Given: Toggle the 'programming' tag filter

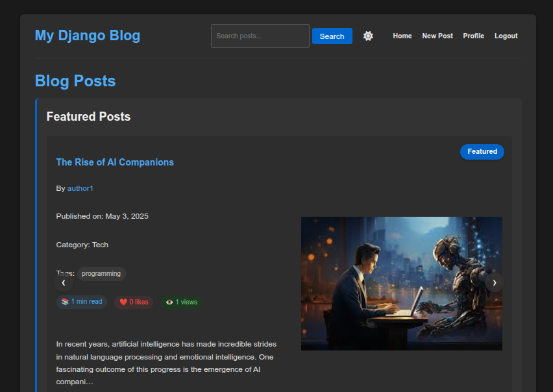Looking at the screenshot, I should coord(101,273).
